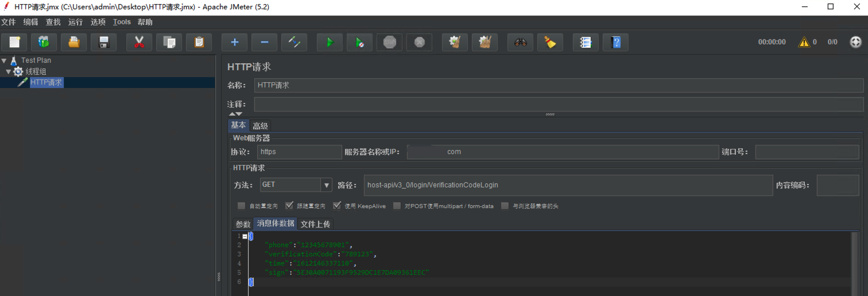The width and height of the screenshot is (868, 296).
Task: Click Start no pauses icon
Action: [359, 43]
